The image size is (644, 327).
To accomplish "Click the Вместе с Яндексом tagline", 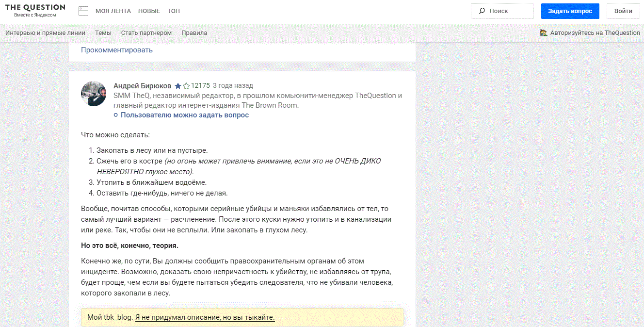I will coord(35,15).
